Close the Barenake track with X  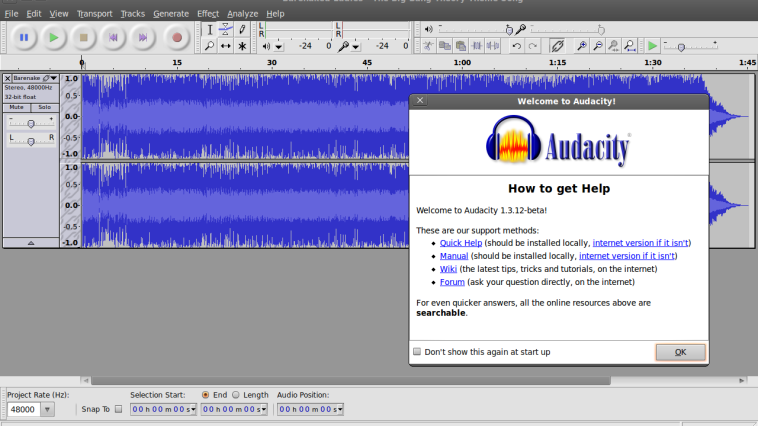coord(7,78)
